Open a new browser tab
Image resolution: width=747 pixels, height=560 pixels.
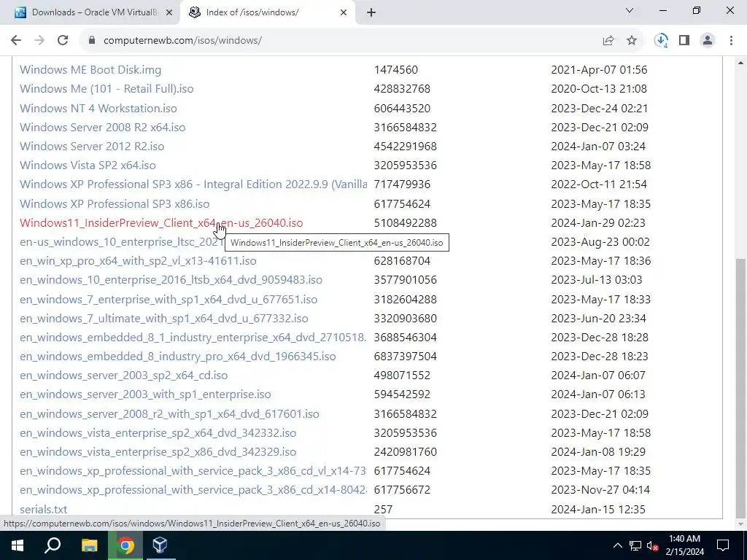371,13
